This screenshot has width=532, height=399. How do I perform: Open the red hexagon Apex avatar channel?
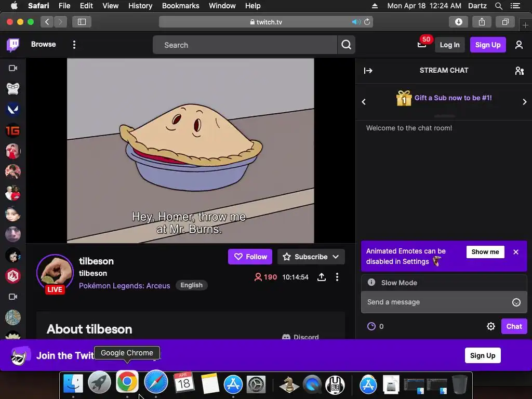[13, 276]
